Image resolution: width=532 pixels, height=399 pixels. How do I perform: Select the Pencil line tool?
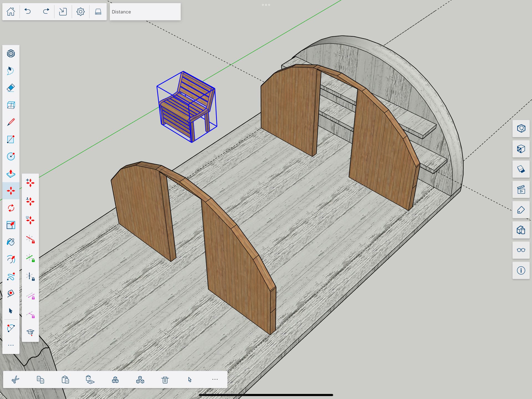point(11,122)
